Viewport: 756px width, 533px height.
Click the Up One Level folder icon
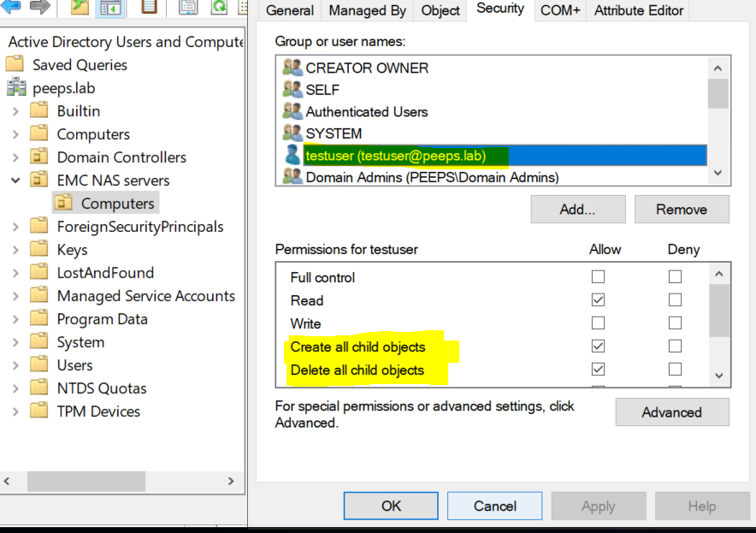80,7
